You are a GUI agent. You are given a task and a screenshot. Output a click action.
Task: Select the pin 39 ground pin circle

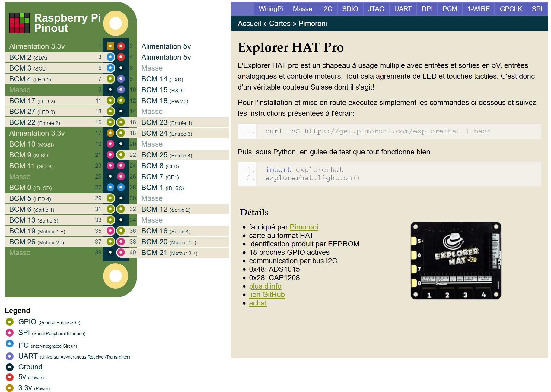click(110, 252)
